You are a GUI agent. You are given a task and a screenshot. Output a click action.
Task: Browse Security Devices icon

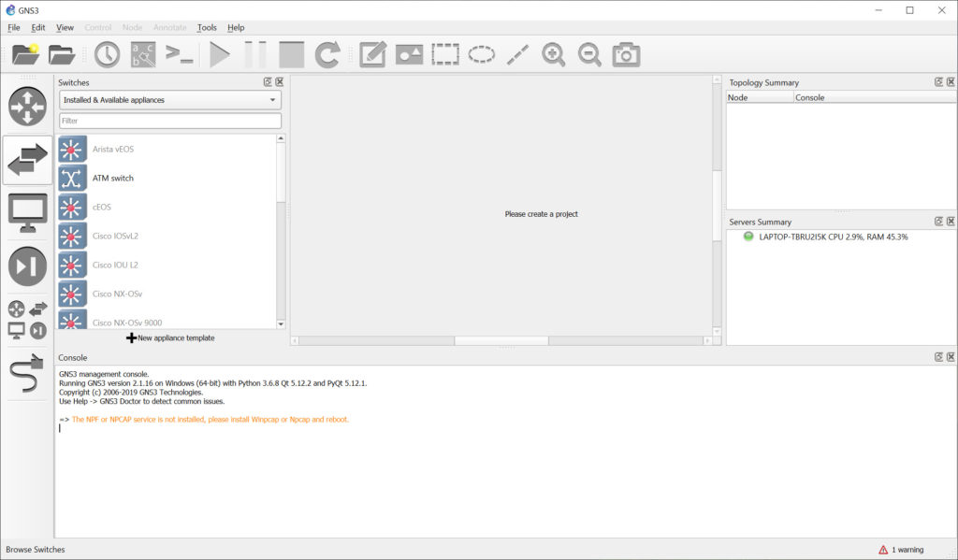(x=27, y=266)
